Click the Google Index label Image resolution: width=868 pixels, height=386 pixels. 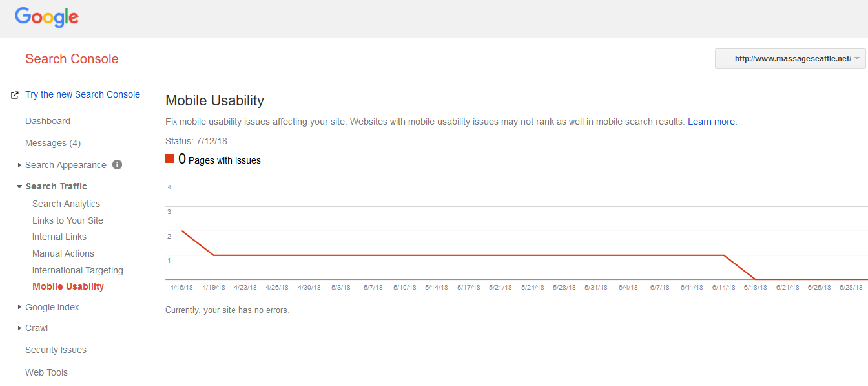click(52, 307)
